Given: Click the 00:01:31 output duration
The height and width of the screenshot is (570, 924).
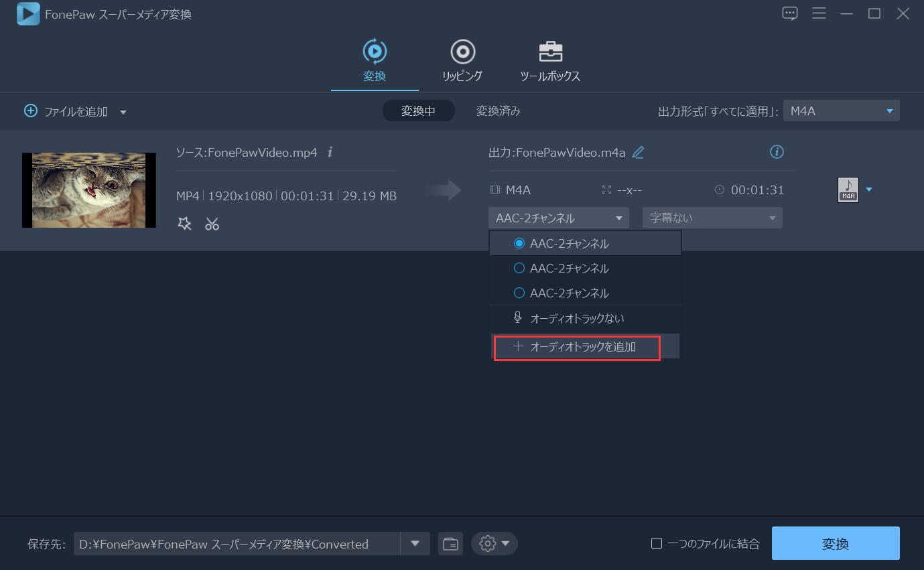Looking at the screenshot, I should point(757,190).
